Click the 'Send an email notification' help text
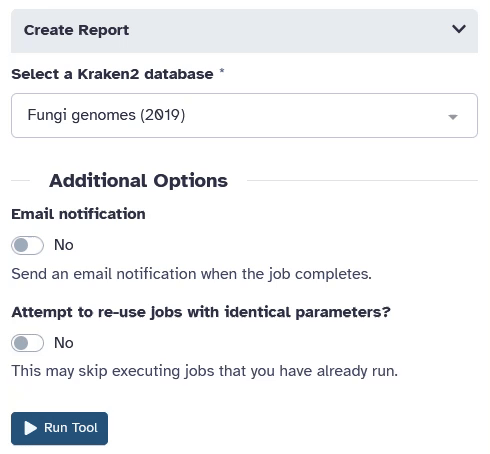490x454 pixels. 191,274
